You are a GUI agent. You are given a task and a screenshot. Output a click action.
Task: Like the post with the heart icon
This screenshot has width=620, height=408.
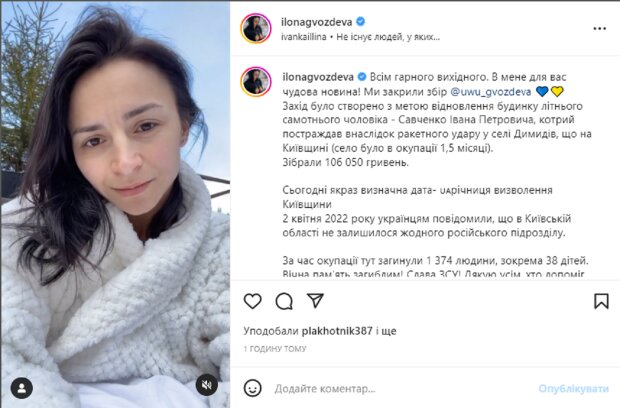click(x=252, y=301)
